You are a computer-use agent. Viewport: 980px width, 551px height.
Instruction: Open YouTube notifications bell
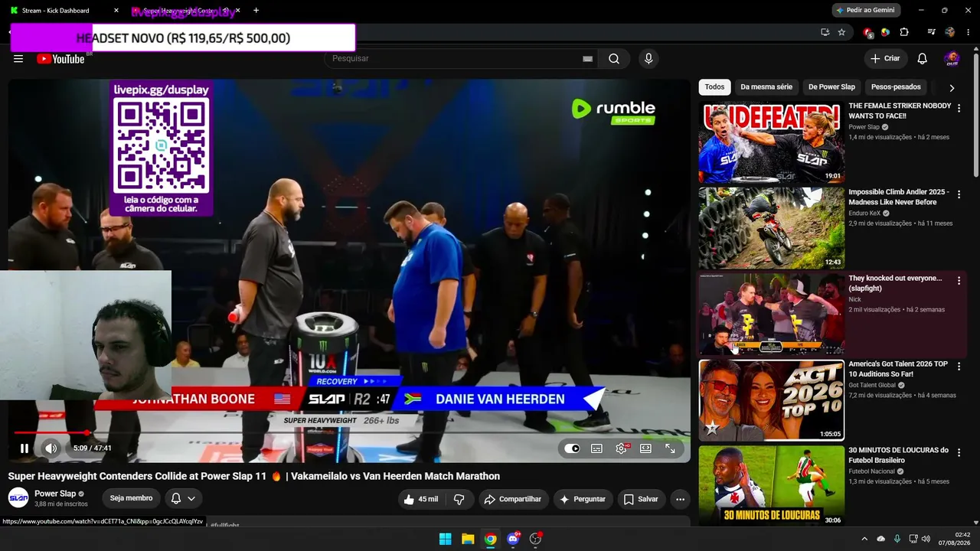[x=923, y=59]
